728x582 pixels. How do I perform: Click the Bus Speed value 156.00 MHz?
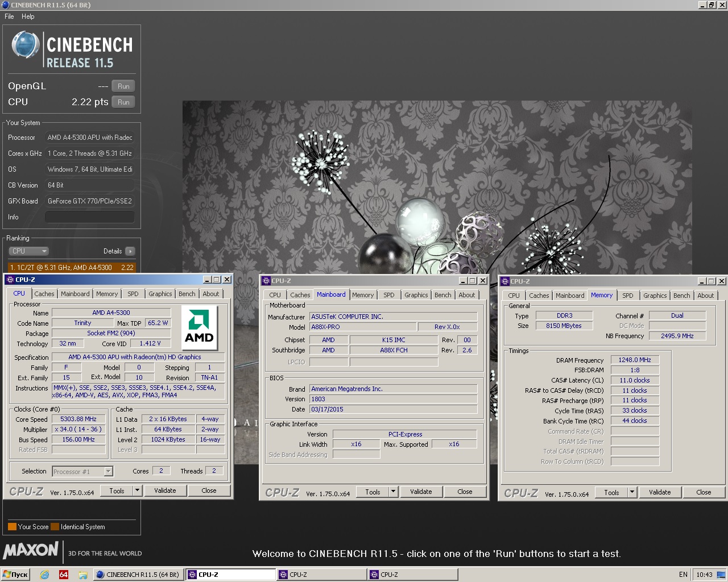click(x=78, y=439)
